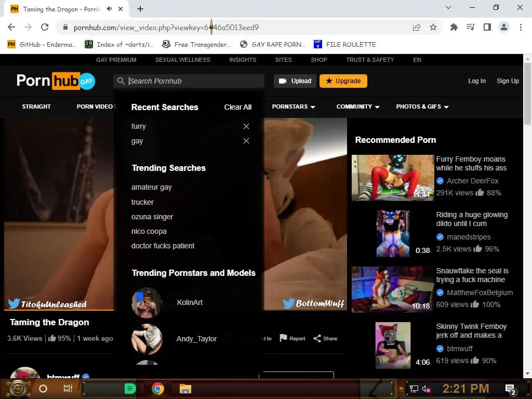The height and width of the screenshot is (399, 532).
Task: Select the recent search 'furry'
Action: (x=138, y=126)
